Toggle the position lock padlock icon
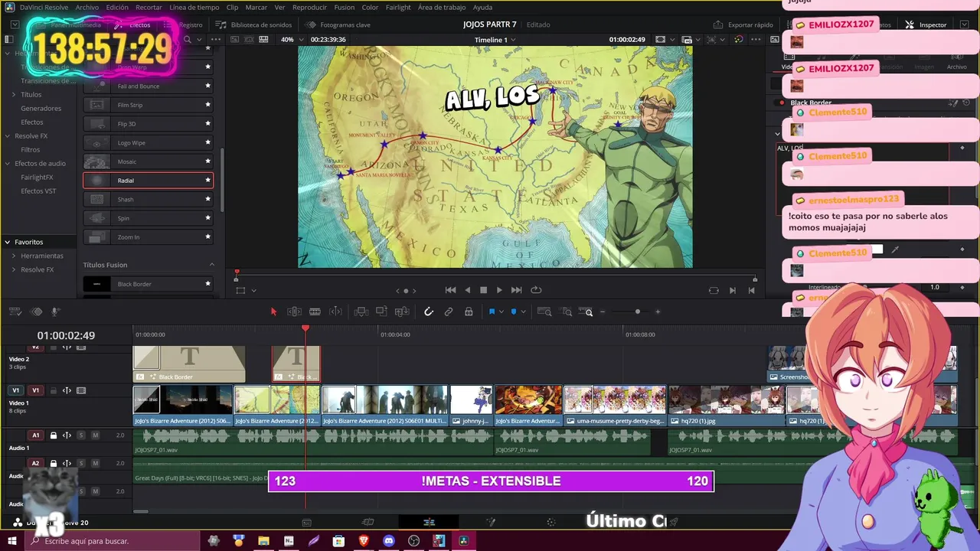The width and height of the screenshot is (980, 551). pos(469,311)
